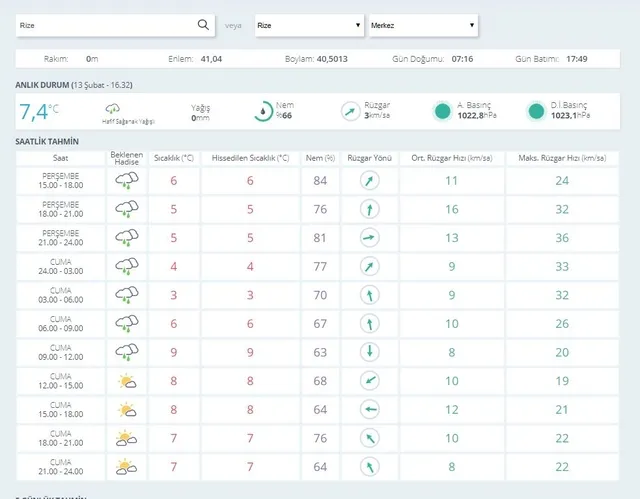The height and width of the screenshot is (499, 640).
Task: Click the magnifier search icon
Action: 203,24
